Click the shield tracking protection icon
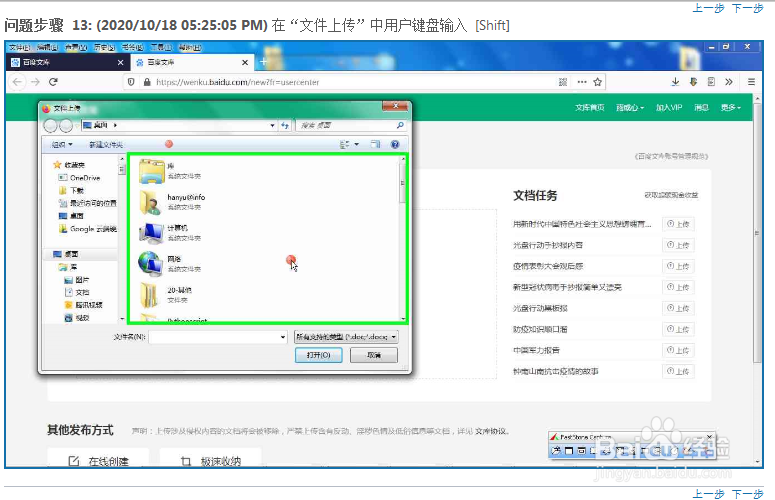Screen dimensions: 775x500 (131, 82)
